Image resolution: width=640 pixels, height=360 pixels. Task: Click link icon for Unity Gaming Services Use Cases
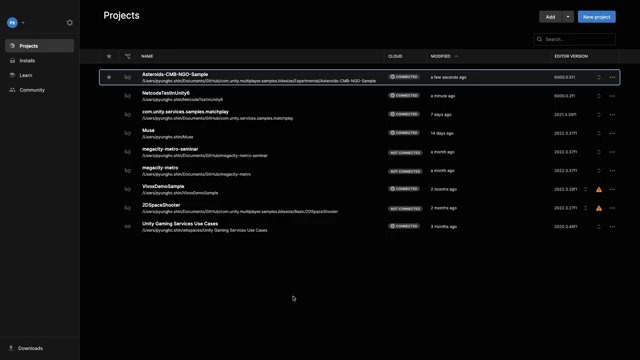[x=128, y=227]
